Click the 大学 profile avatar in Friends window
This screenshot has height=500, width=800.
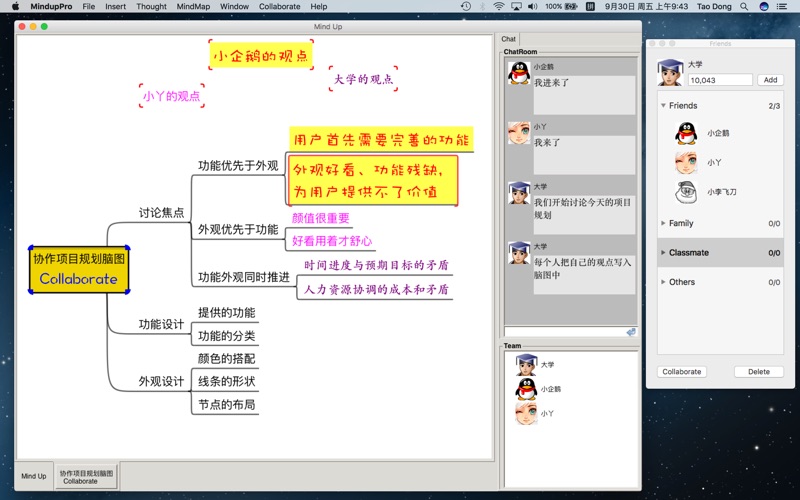pyautogui.click(x=670, y=72)
